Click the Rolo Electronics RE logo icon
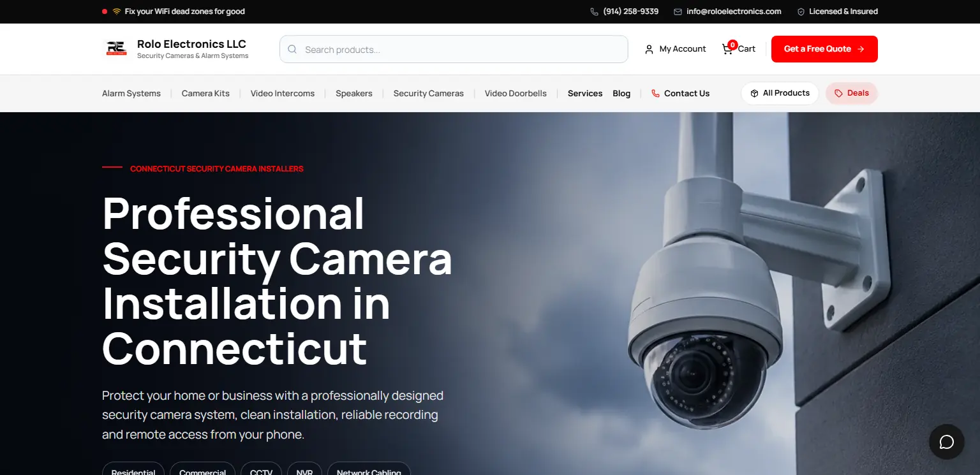 pos(116,48)
